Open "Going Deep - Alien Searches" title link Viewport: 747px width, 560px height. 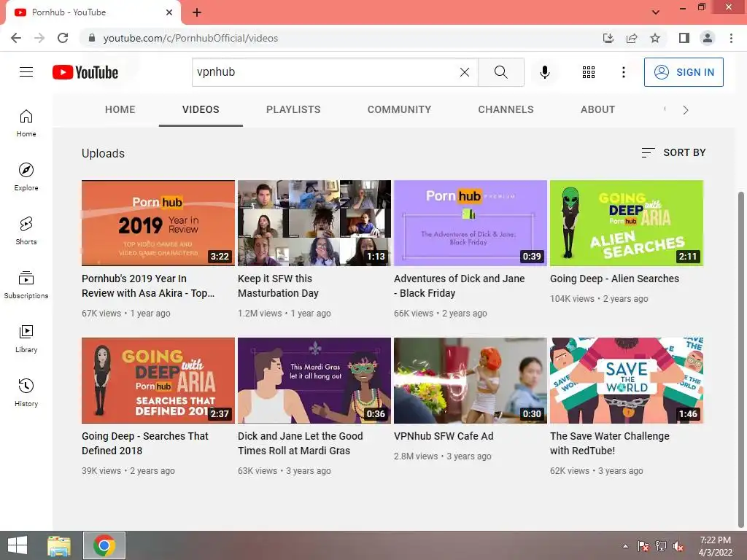coord(614,279)
